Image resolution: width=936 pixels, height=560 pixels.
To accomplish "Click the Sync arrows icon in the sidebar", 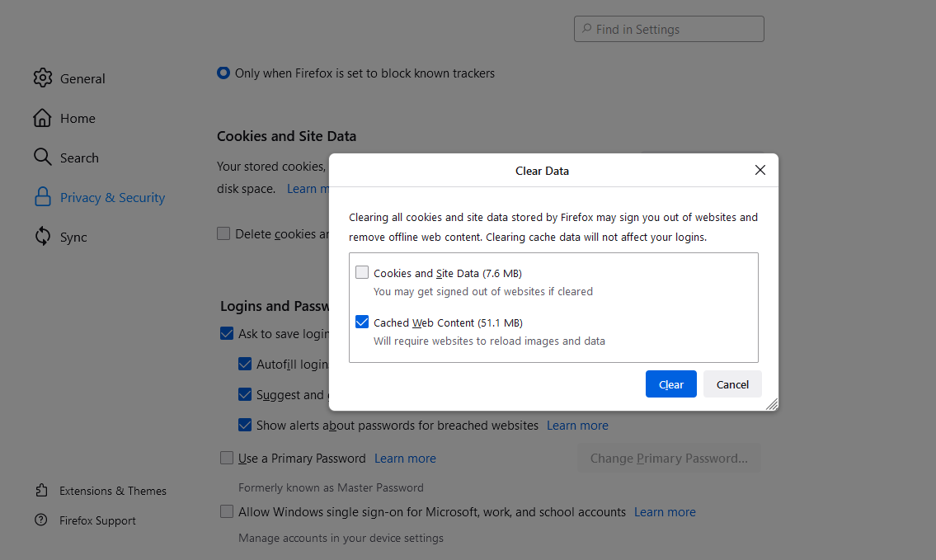I will pyautogui.click(x=43, y=237).
